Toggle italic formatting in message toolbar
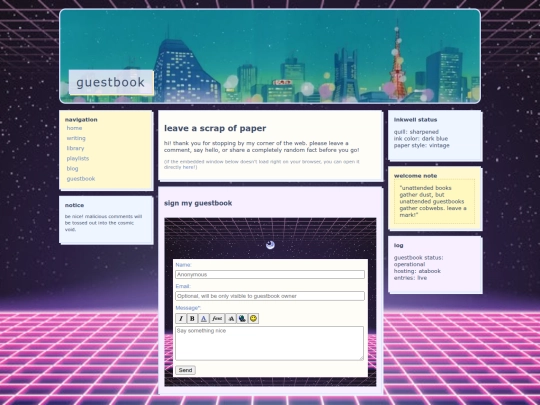This screenshot has width=540, height=405. (181, 319)
